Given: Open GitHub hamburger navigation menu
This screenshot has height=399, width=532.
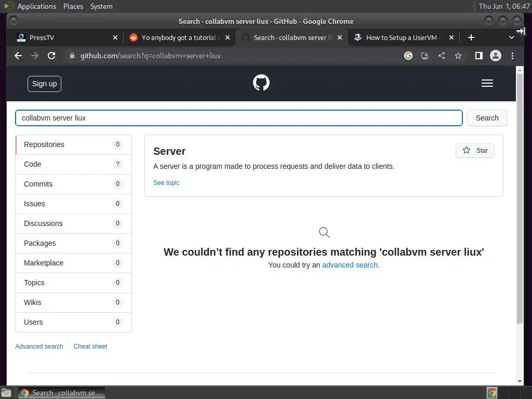Looking at the screenshot, I should (487, 83).
